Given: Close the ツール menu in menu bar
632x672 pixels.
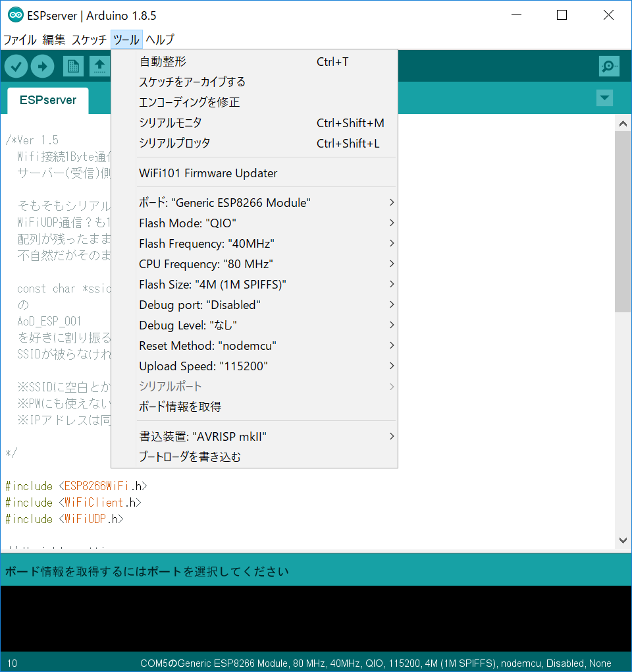Looking at the screenshot, I should [126, 40].
